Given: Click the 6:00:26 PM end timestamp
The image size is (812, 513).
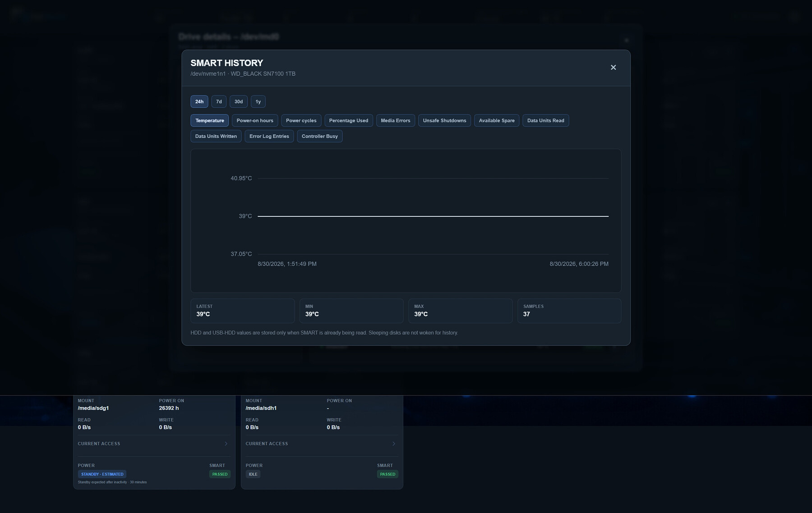Looking at the screenshot, I should pos(579,264).
